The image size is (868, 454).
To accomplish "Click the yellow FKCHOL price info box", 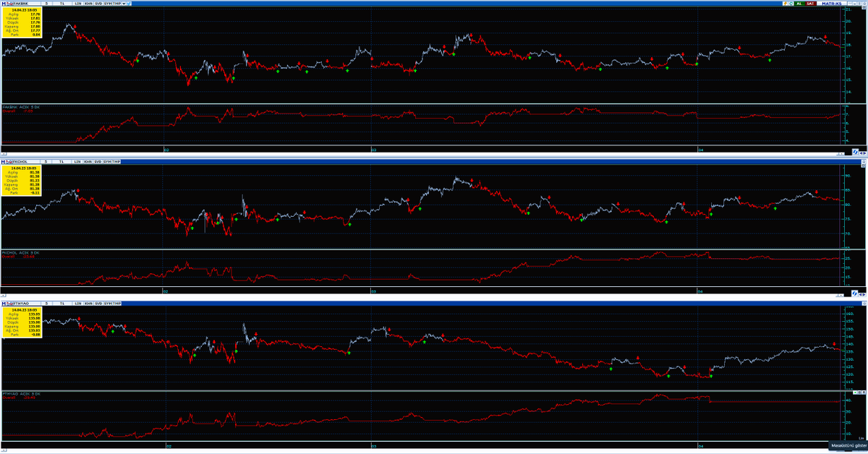I will point(22,181).
